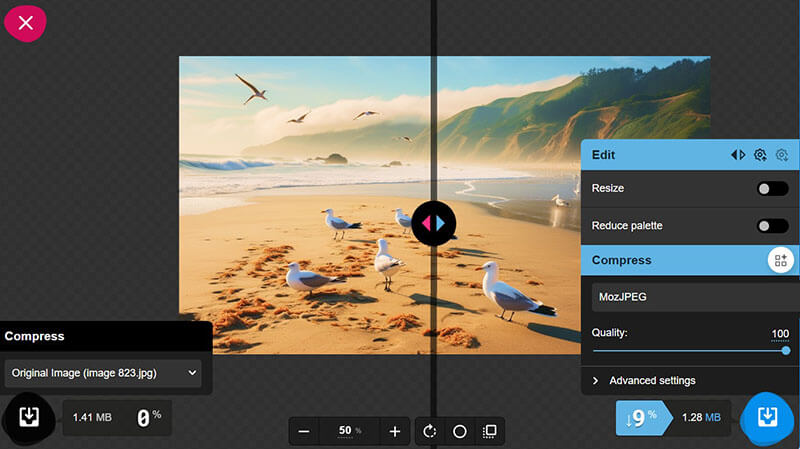Click the Quality slider track
This screenshot has height=449, width=800.
coord(690,350)
